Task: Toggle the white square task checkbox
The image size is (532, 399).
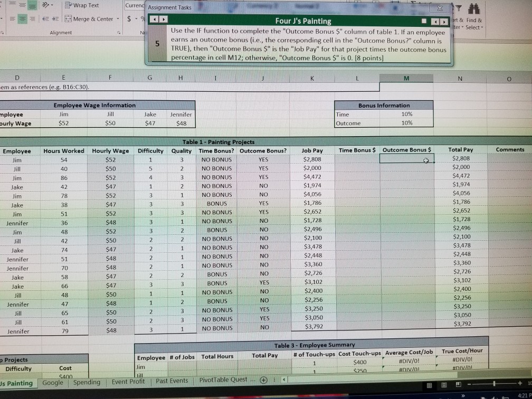Action: (x=424, y=21)
